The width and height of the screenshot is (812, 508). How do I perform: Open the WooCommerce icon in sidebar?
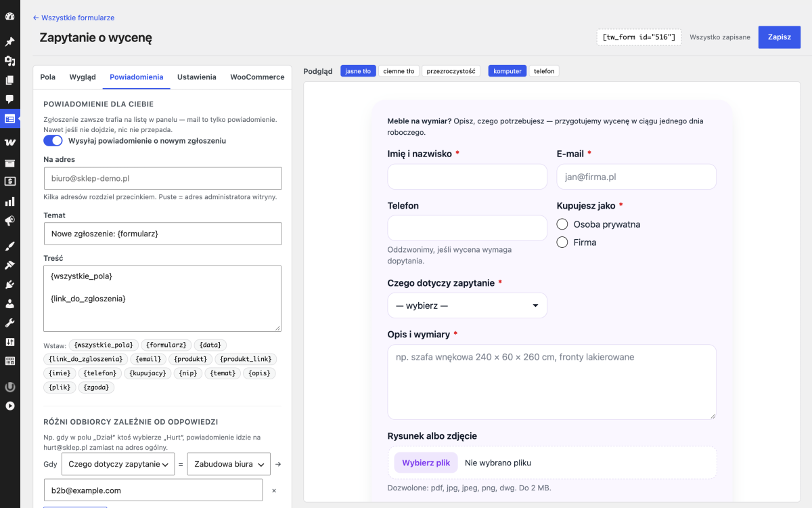click(x=10, y=142)
